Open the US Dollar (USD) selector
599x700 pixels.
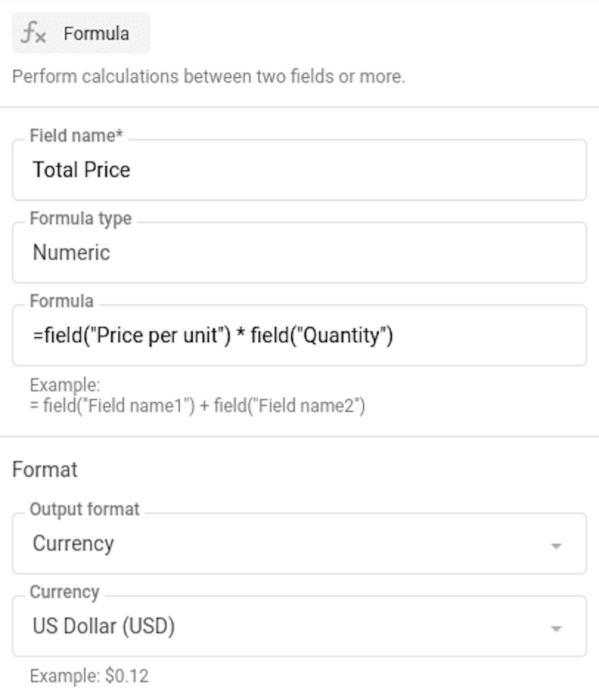[299, 626]
